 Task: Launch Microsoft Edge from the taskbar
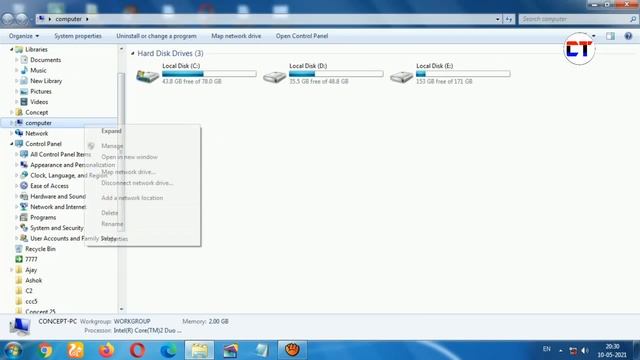click(168, 350)
